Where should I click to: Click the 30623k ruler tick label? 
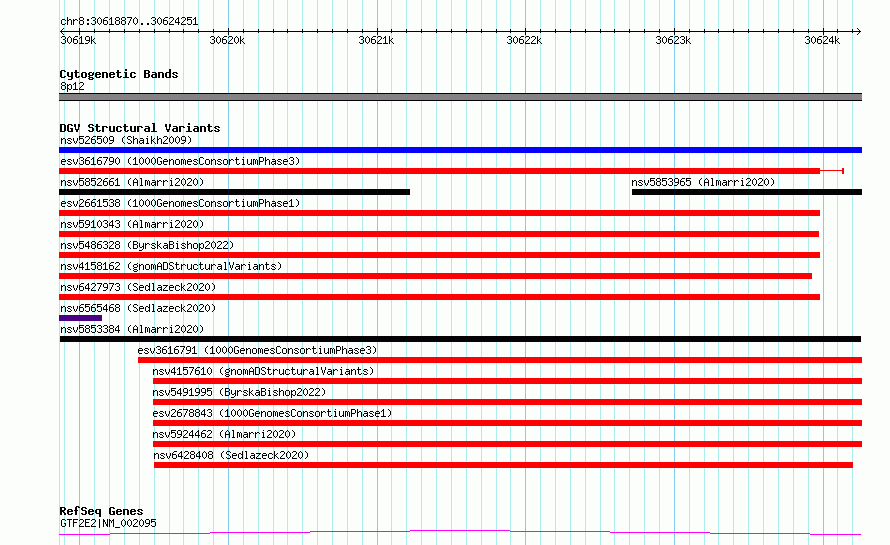click(x=673, y=40)
